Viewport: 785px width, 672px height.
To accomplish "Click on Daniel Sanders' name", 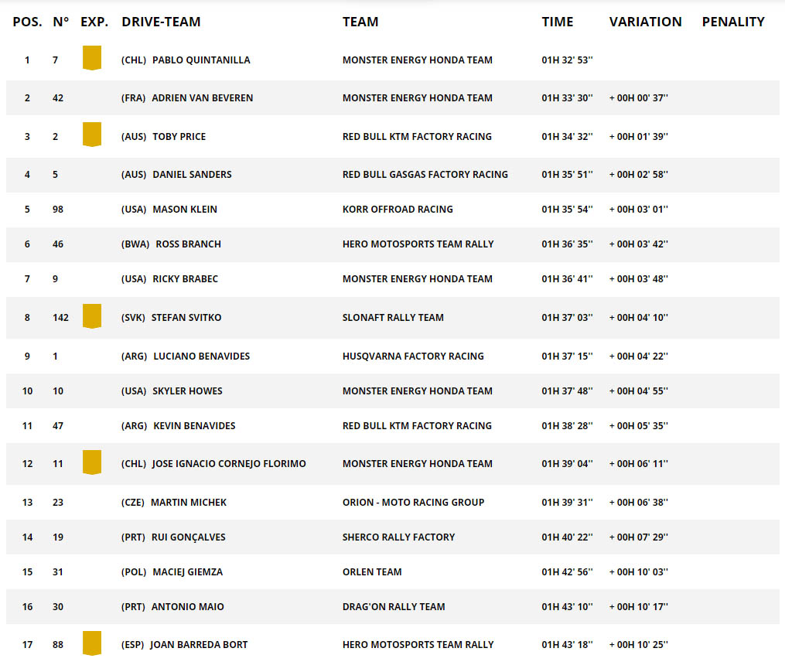I will [x=192, y=175].
